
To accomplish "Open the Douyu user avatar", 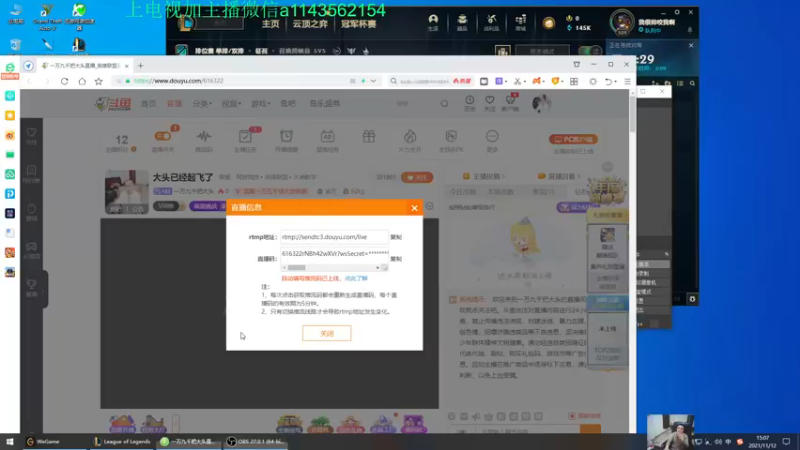I will (x=541, y=103).
